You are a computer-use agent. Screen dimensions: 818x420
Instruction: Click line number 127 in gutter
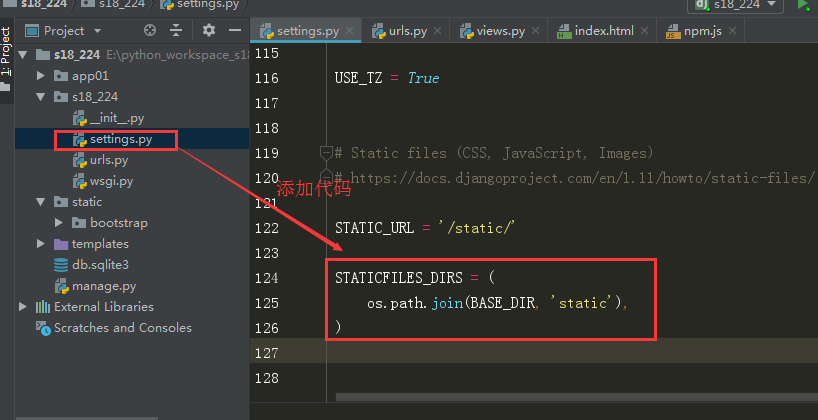tap(267, 353)
